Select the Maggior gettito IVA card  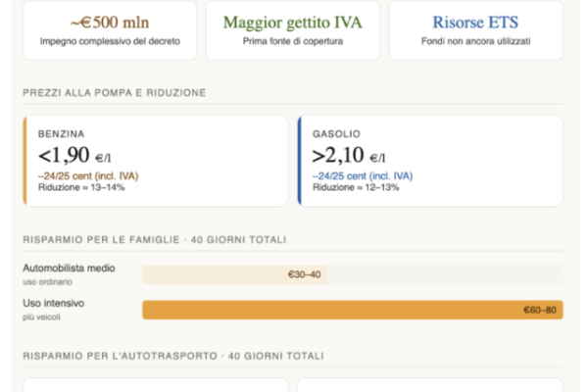pos(293,29)
